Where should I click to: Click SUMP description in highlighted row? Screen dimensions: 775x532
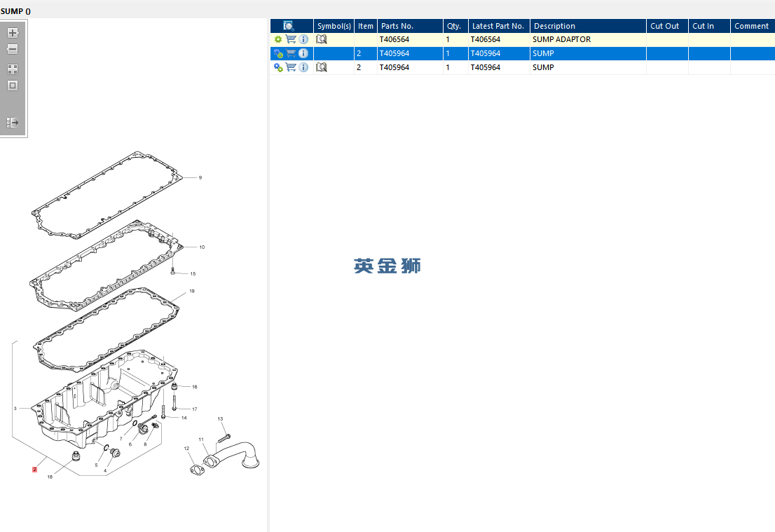point(543,53)
